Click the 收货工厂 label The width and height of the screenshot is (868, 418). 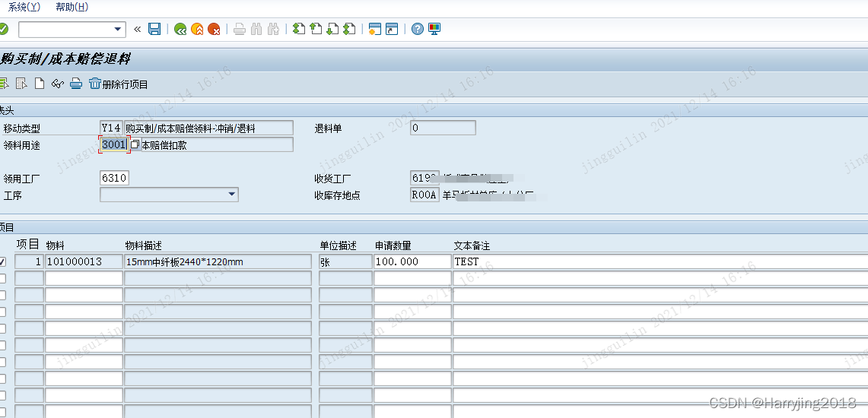click(x=332, y=179)
